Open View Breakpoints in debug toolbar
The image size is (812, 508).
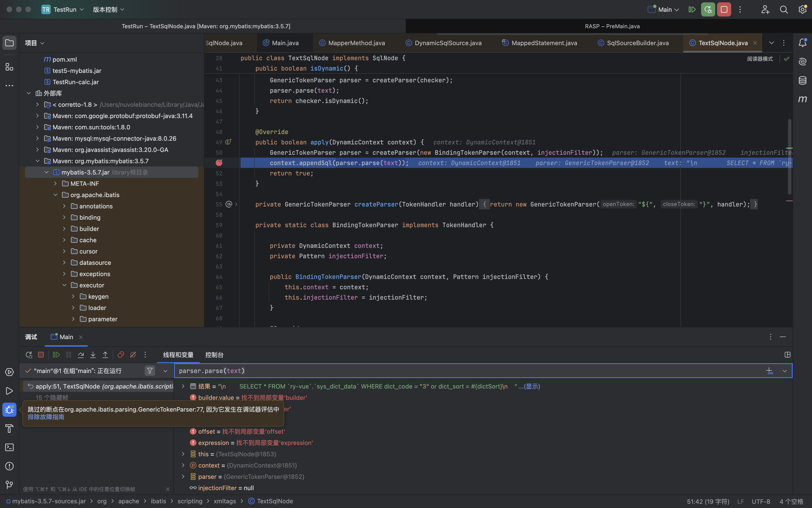(x=121, y=355)
